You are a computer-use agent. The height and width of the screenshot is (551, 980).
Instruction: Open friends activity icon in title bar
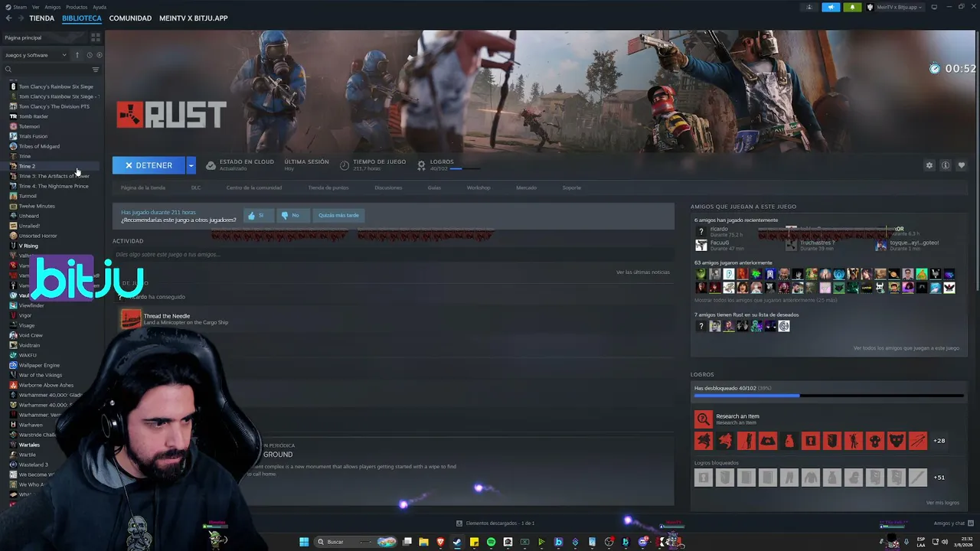809,7
